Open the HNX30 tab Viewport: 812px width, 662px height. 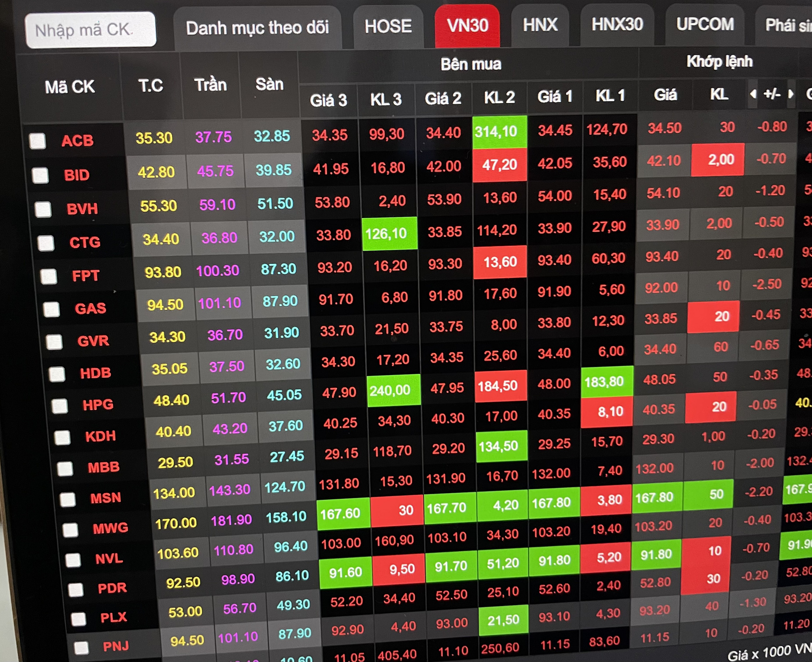click(x=617, y=25)
